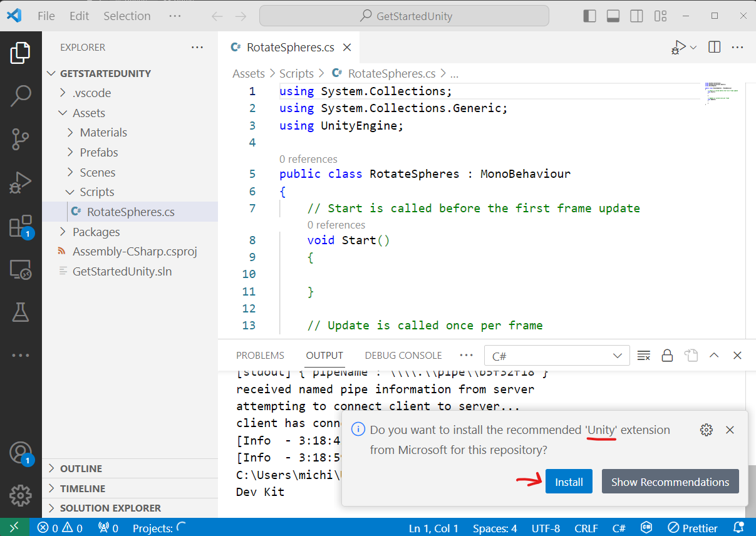The height and width of the screenshot is (536, 756).
Task: Open Customize Layout icon
Action: pos(660,16)
